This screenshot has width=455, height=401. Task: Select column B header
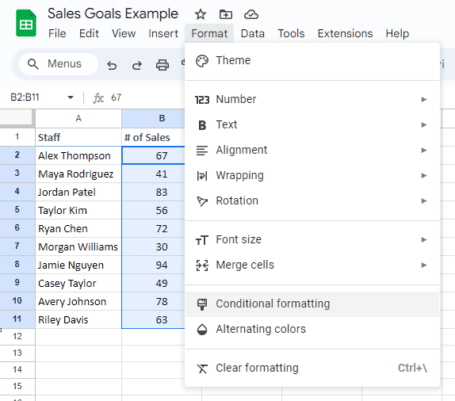pos(153,118)
